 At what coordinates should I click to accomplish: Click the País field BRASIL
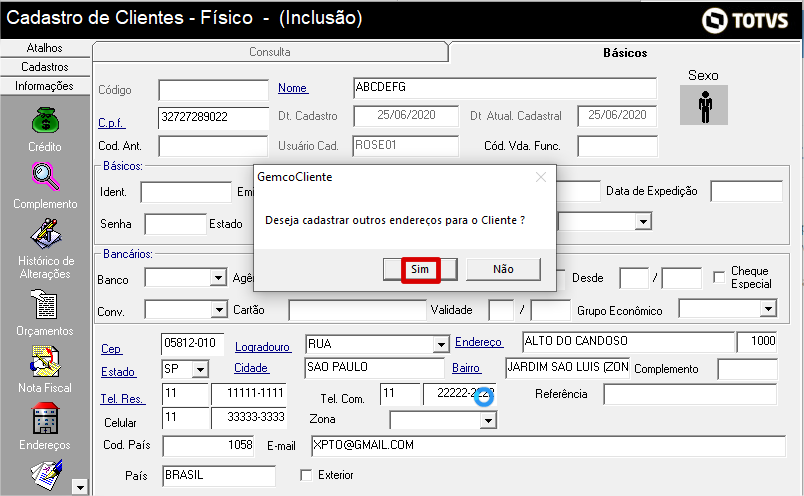click(219, 476)
